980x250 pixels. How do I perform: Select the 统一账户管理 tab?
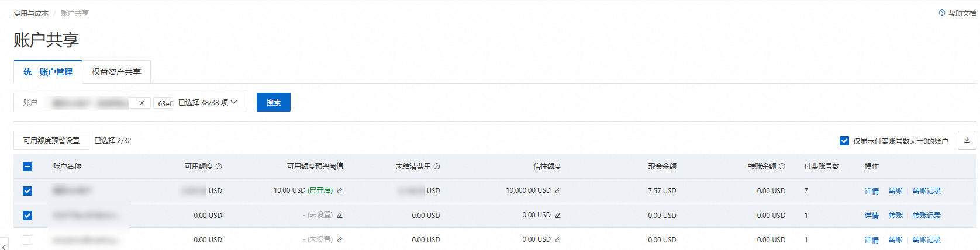(x=48, y=72)
